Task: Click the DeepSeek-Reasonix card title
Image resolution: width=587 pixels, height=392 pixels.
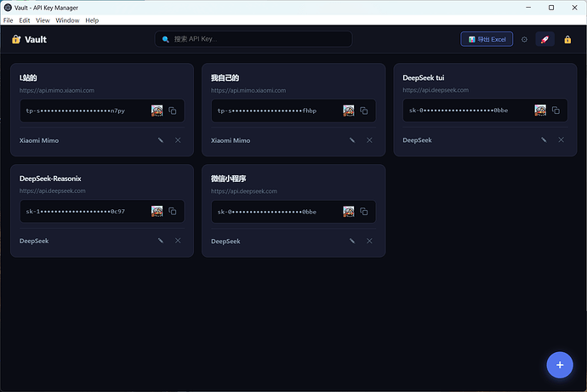Action: 50,179
